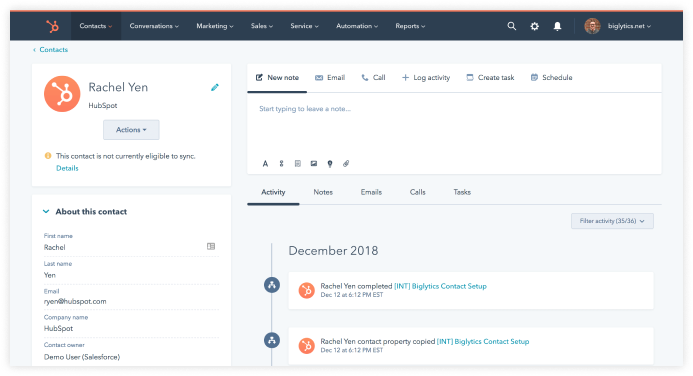Click Rachel Yen's orange avatar logo
This screenshot has width=693, height=376.
tap(62, 94)
